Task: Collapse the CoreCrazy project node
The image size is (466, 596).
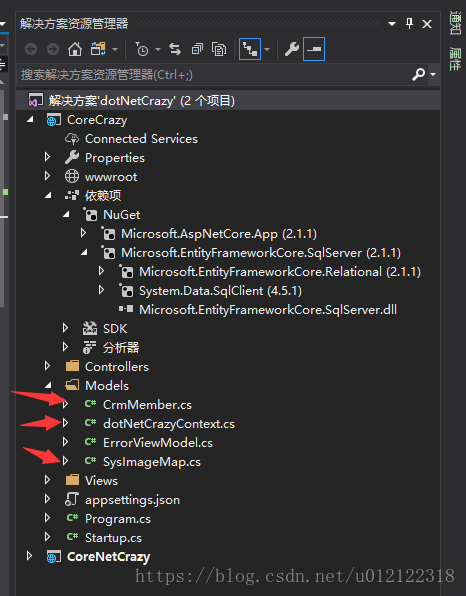Action: click(30, 120)
